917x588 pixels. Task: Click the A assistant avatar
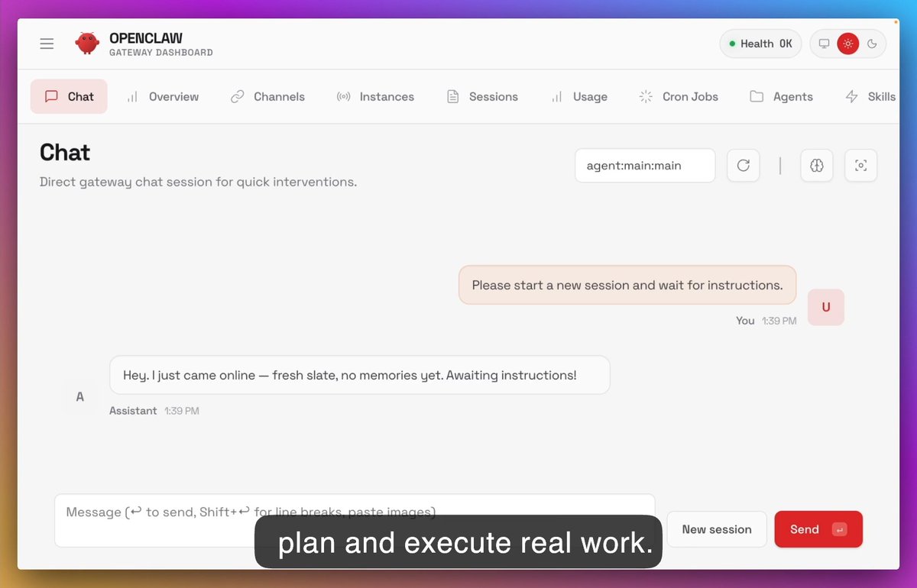80,397
